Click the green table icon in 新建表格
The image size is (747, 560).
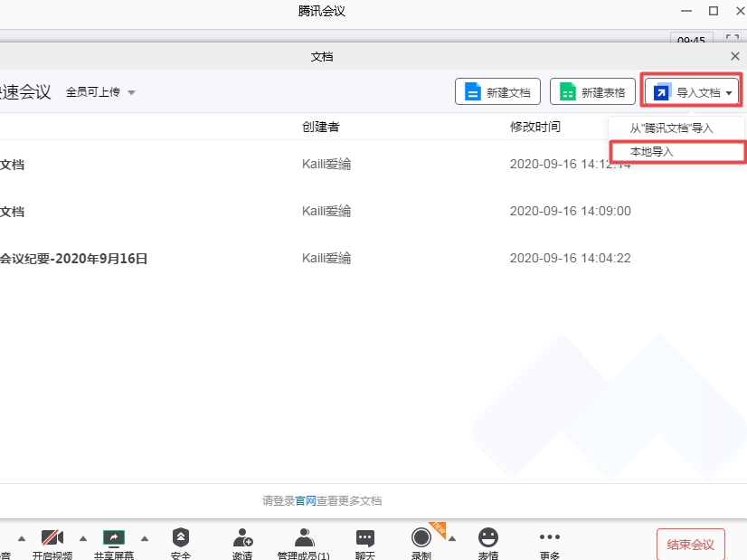[567, 91]
